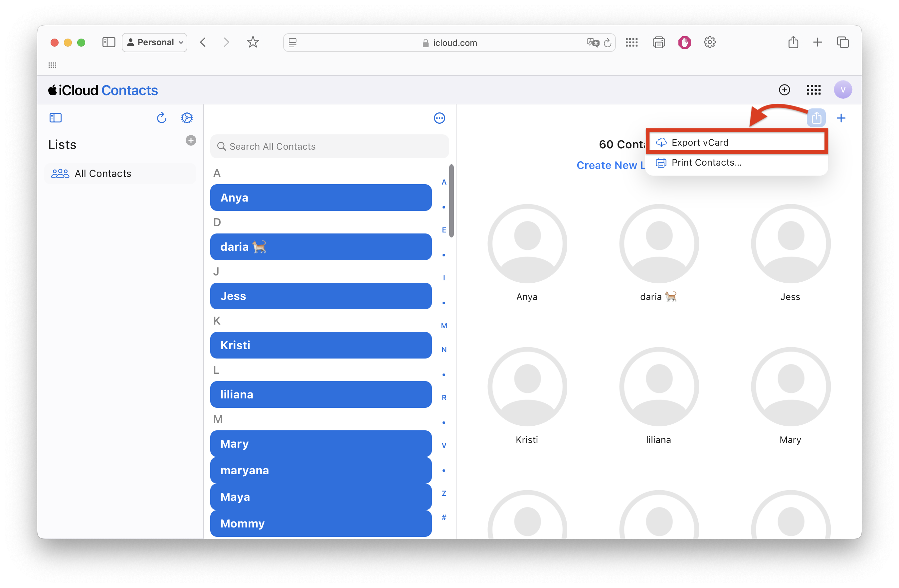Add new contact with blue plus
The width and height of the screenshot is (899, 588).
[841, 118]
